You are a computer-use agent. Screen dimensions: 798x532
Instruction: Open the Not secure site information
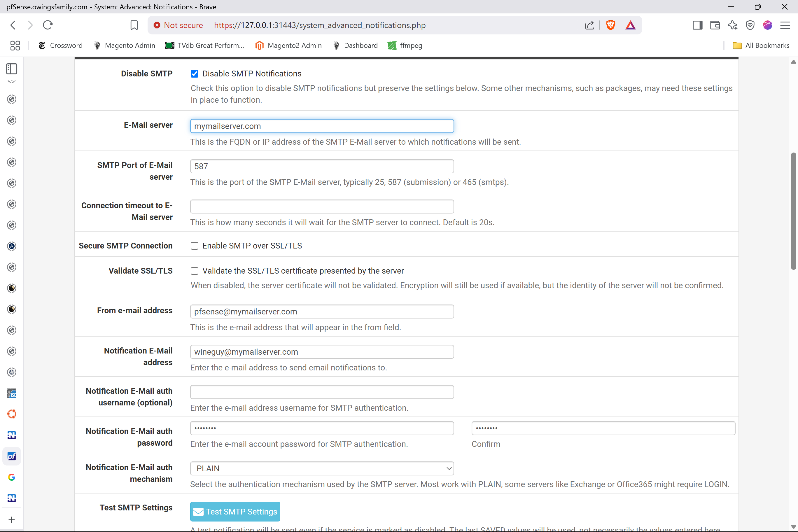click(178, 25)
